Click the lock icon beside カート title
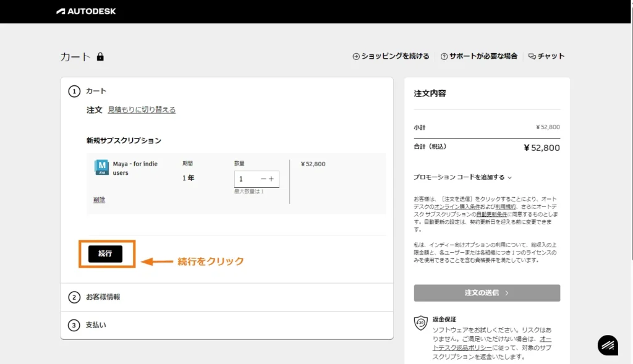The height and width of the screenshot is (364, 633). tap(100, 57)
